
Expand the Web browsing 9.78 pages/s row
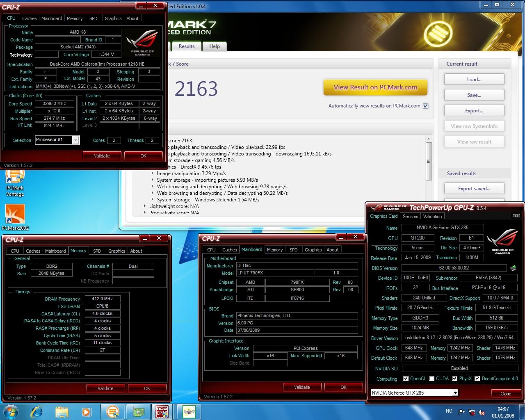(153, 187)
